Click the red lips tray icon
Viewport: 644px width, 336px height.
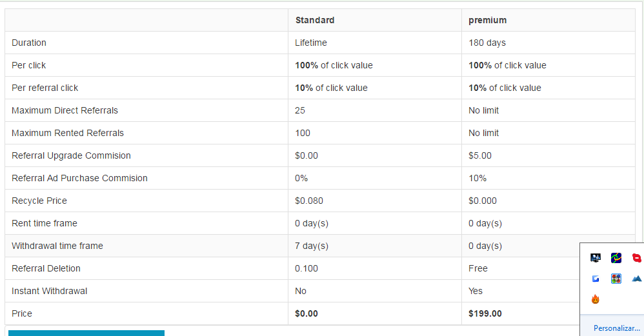pyautogui.click(x=637, y=258)
